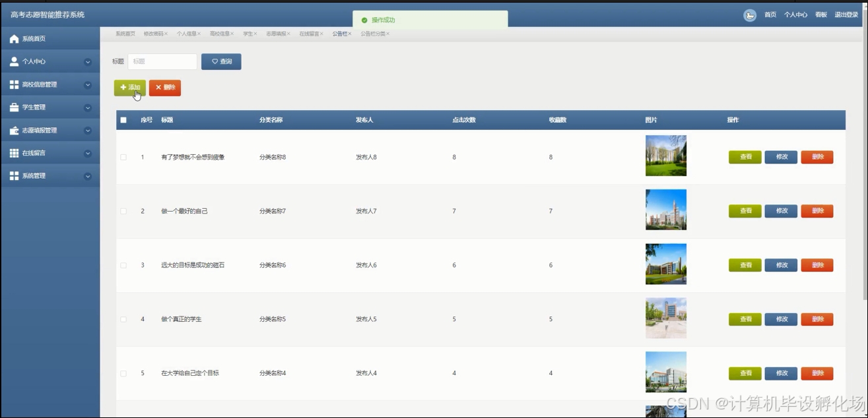Click the grid icon beside 系统管理

pyautogui.click(x=14, y=176)
